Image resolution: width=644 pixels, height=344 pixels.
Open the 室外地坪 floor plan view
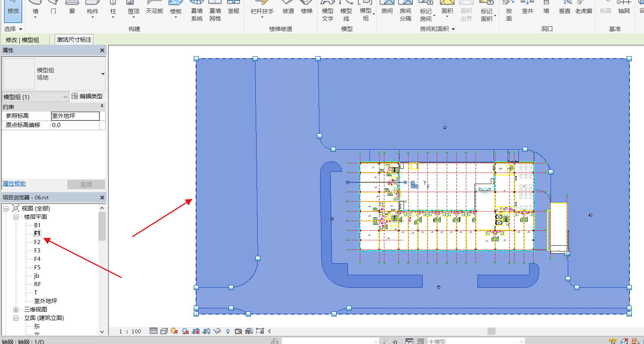click(46, 301)
